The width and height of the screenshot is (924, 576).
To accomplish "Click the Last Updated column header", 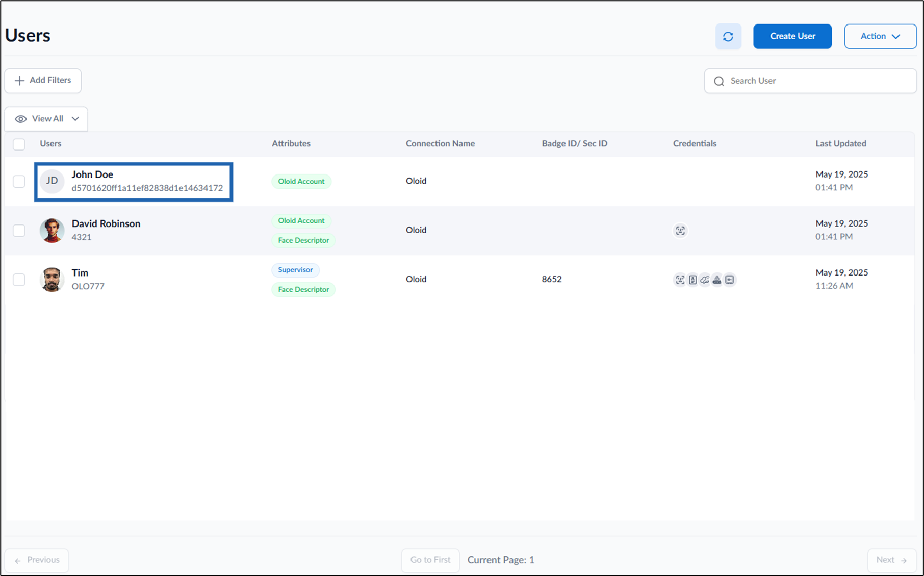I will point(841,144).
